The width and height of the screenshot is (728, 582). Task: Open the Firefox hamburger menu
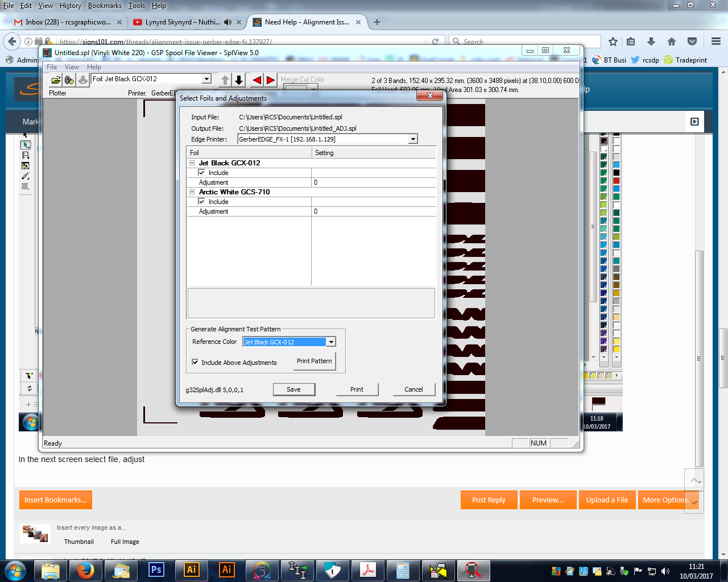point(716,41)
